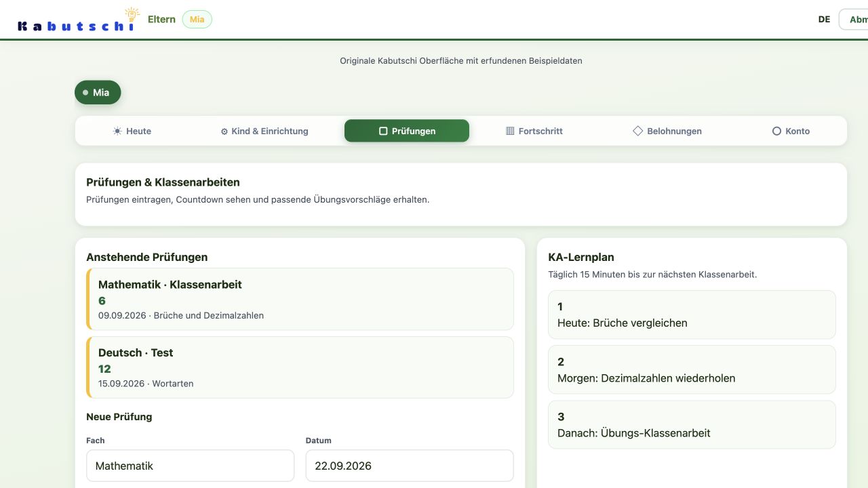Screen dimensions: 868x488
Task: Click the grid icon beside Fortschritt
Action: click(510, 131)
